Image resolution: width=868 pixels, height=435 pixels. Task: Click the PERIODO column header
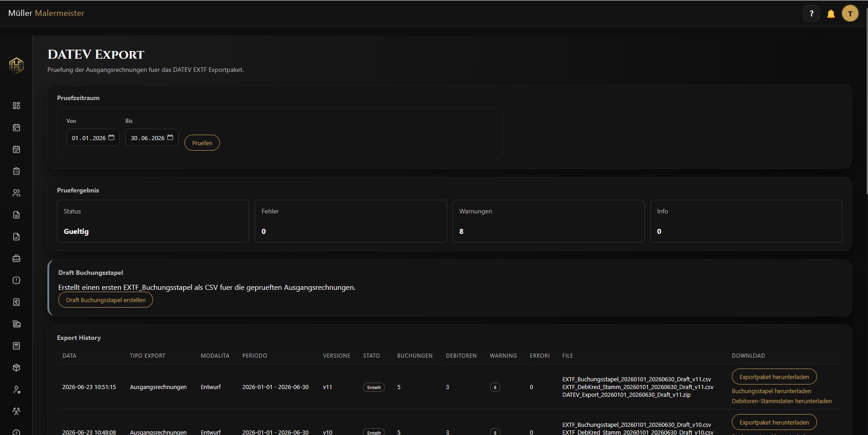coord(255,356)
